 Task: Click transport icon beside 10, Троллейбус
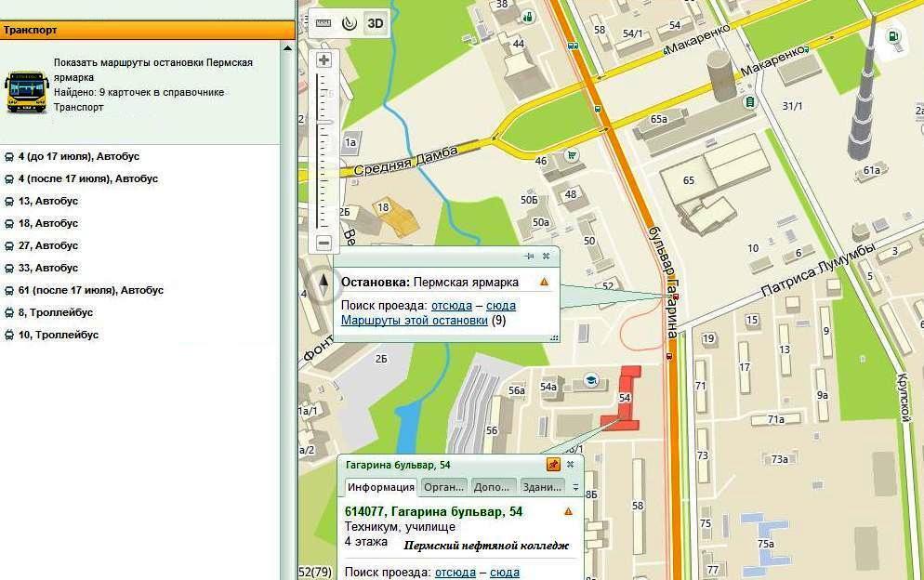[9, 336]
